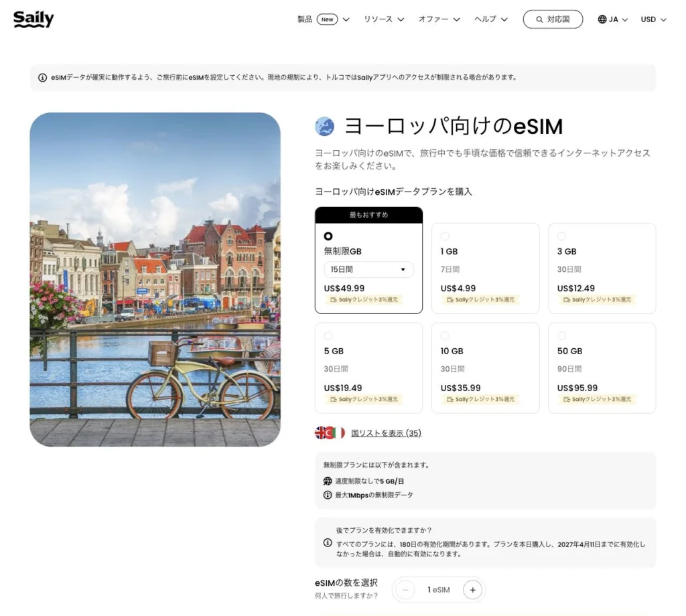
Task: Click the ヨーロッパ向けのeSIM heading
Action: click(x=454, y=127)
